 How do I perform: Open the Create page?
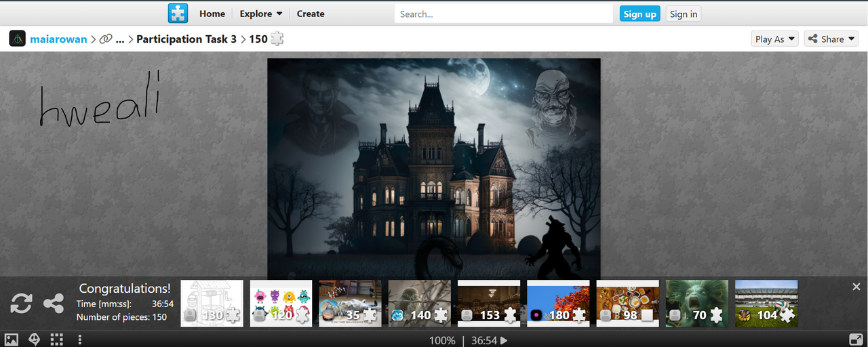coord(311,14)
